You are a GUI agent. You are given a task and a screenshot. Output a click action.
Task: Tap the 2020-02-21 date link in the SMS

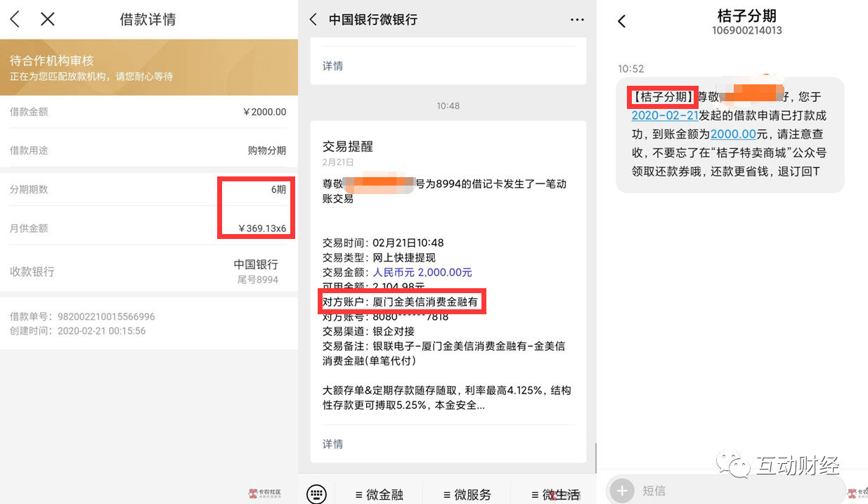665,115
